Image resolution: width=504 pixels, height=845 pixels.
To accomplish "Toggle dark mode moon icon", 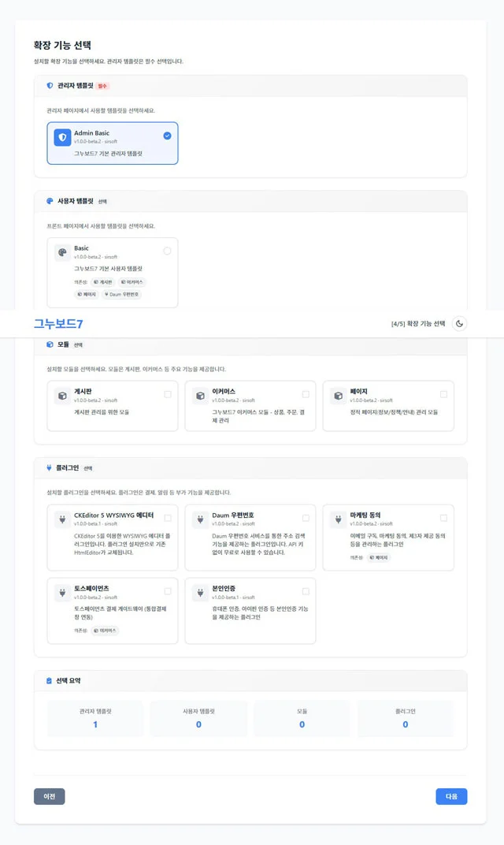I will (459, 324).
